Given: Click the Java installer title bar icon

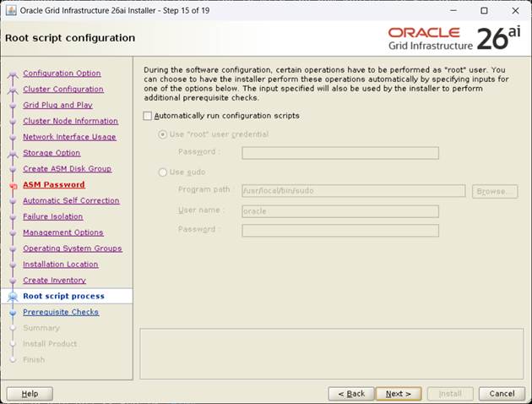Looking at the screenshot, I should coord(10,10).
